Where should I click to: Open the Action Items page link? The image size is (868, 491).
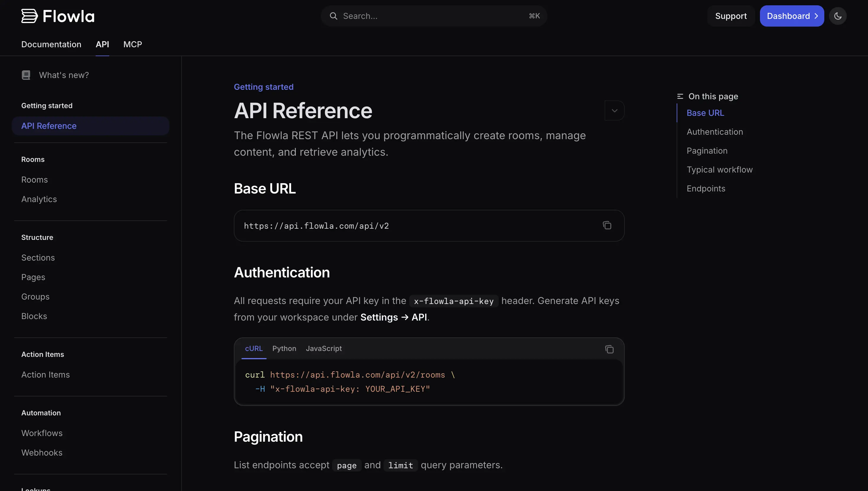click(45, 375)
